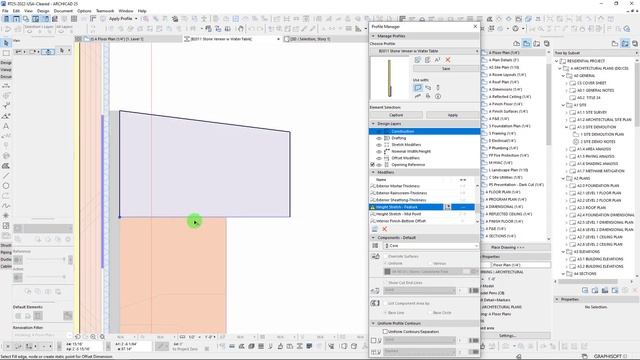Viewport: 640px width, 360px height.
Task: Collapse the Manage Profiles section
Action: pyautogui.click(x=373, y=36)
